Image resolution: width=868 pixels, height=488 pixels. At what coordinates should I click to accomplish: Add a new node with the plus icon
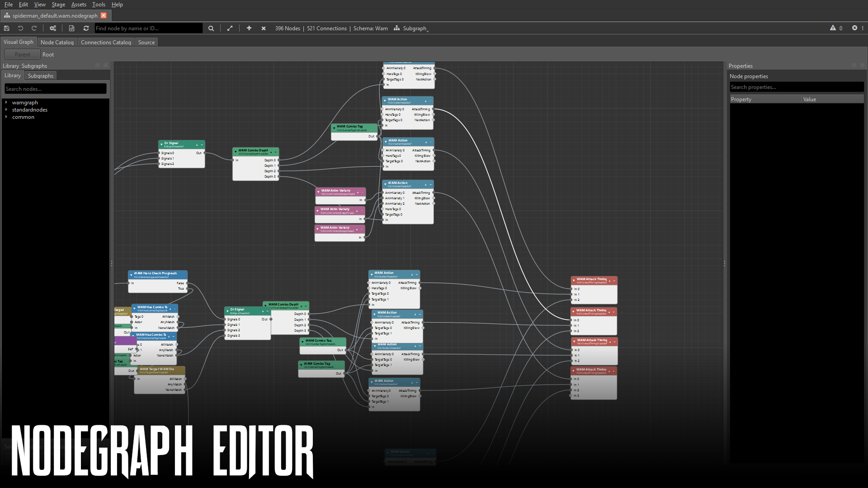click(x=249, y=28)
